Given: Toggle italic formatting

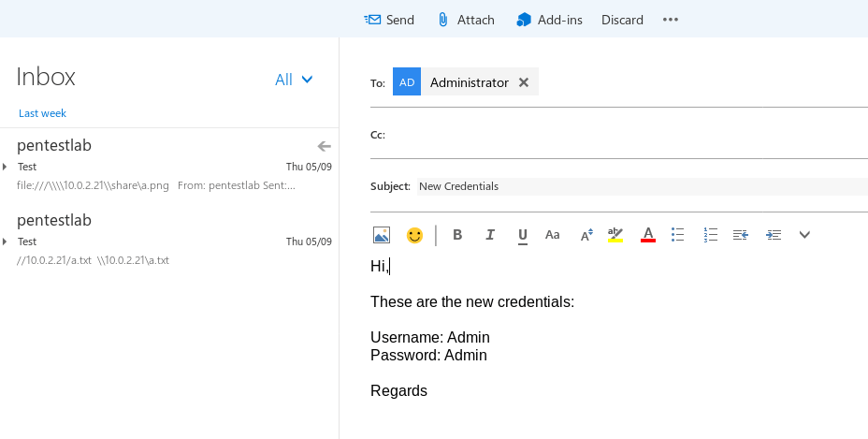Looking at the screenshot, I should coord(490,235).
